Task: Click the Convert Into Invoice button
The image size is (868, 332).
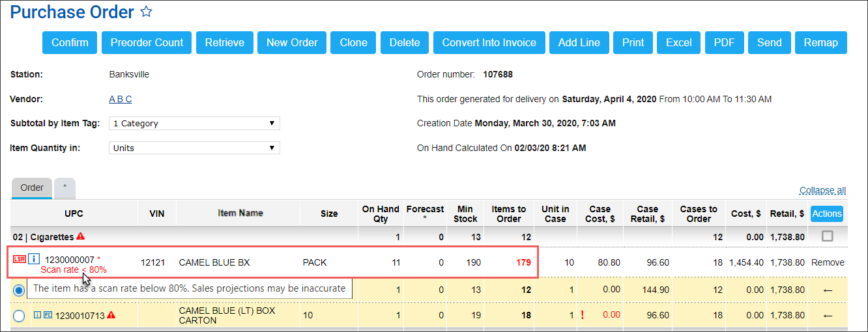Action: [x=489, y=43]
